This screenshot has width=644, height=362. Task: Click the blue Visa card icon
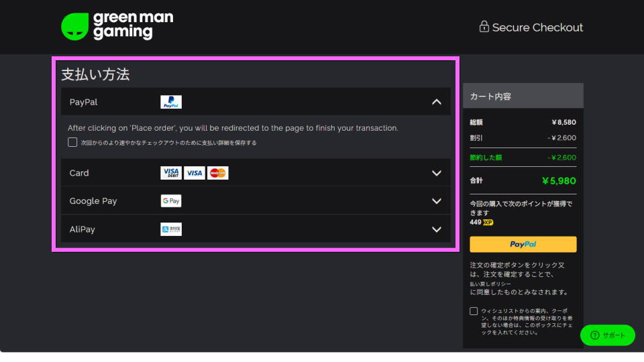pyautogui.click(x=195, y=173)
